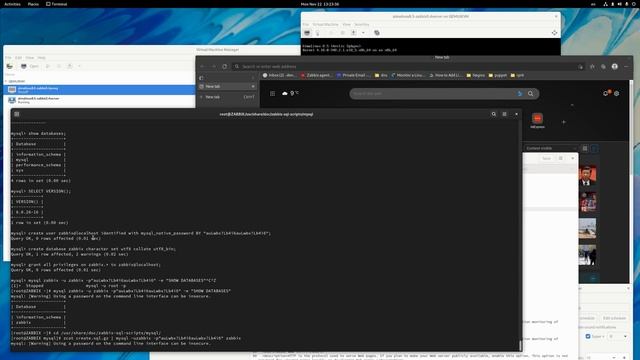Open Nagios bookmarks folder
This screenshot has height=360, width=640.
click(x=476, y=76)
